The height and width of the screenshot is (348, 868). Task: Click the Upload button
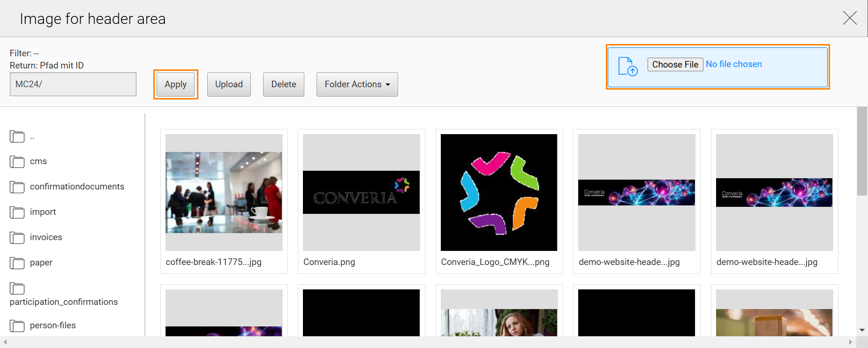tap(229, 84)
